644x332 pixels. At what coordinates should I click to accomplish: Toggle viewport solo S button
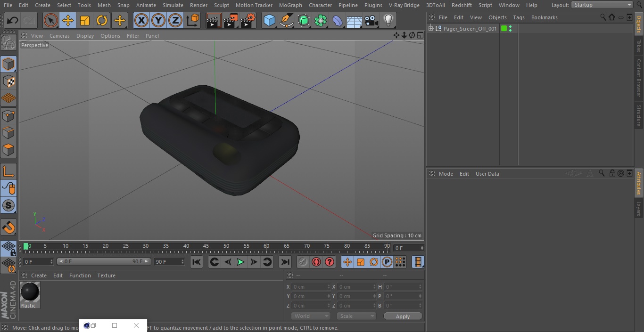(8, 205)
